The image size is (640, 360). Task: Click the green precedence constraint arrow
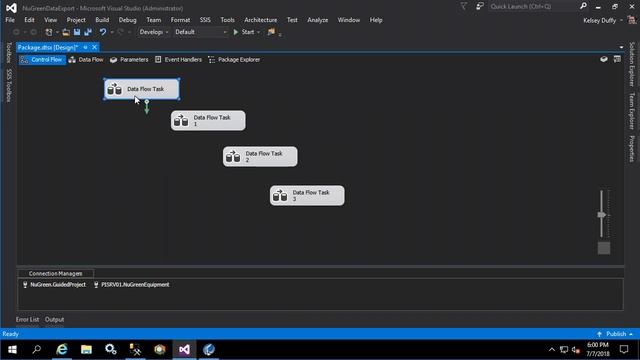(147, 107)
